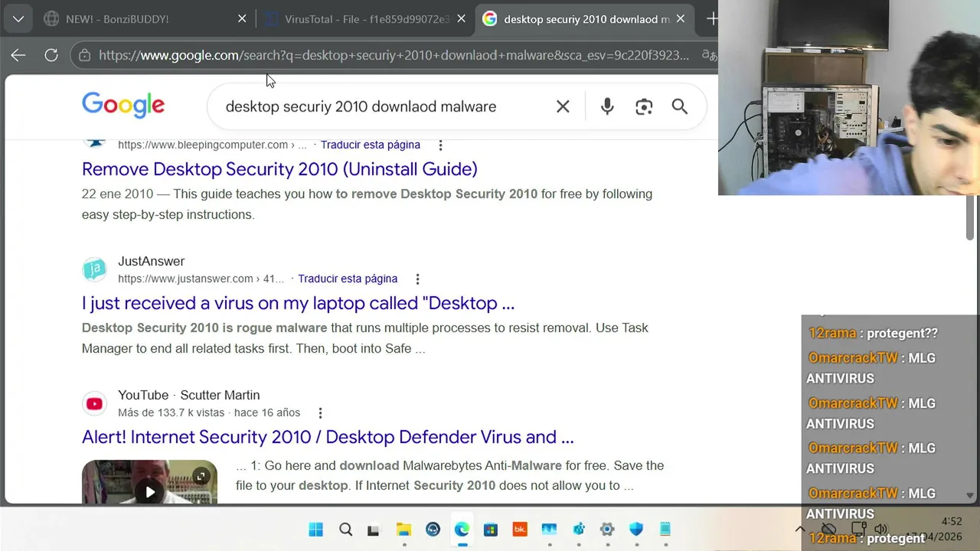View site information lock icon
The image size is (980, 551).
pyautogui.click(x=84, y=55)
